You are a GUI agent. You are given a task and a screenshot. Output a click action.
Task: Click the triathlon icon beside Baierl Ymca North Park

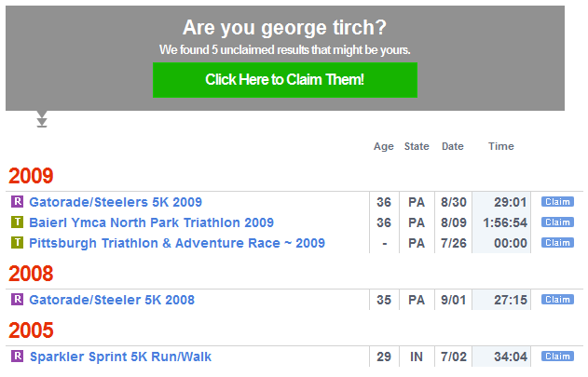click(x=17, y=222)
